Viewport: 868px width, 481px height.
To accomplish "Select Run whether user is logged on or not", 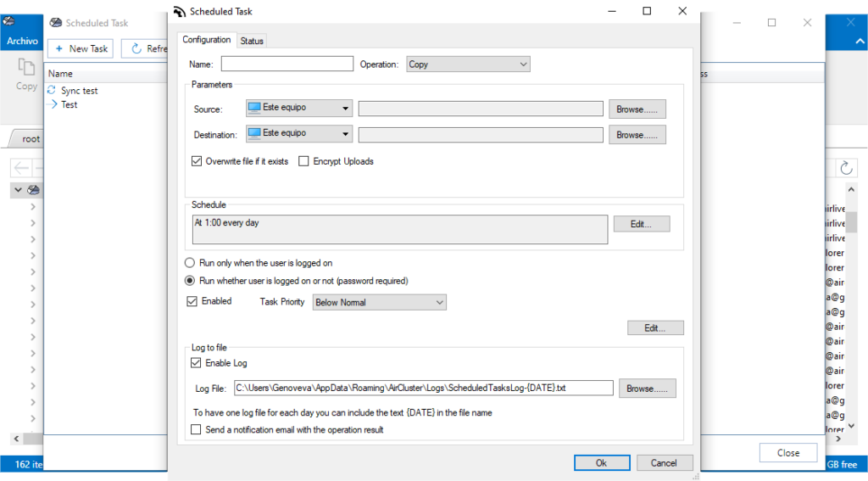I will pos(190,281).
